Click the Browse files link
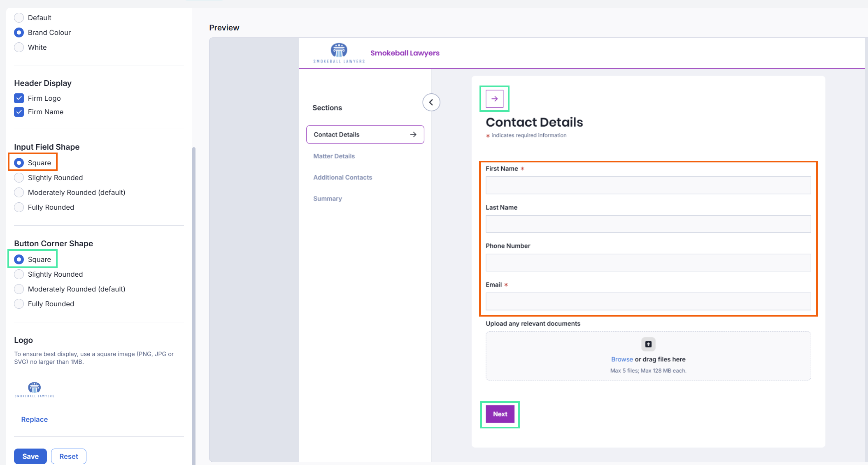Viewport: 868px width, 465px height. point(621,359)
